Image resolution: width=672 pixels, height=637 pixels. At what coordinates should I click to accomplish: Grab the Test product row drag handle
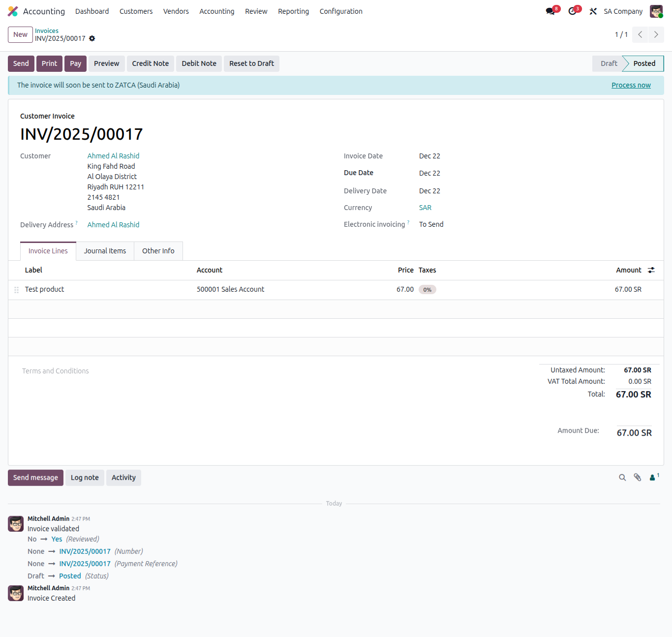(x=16, y=290)
